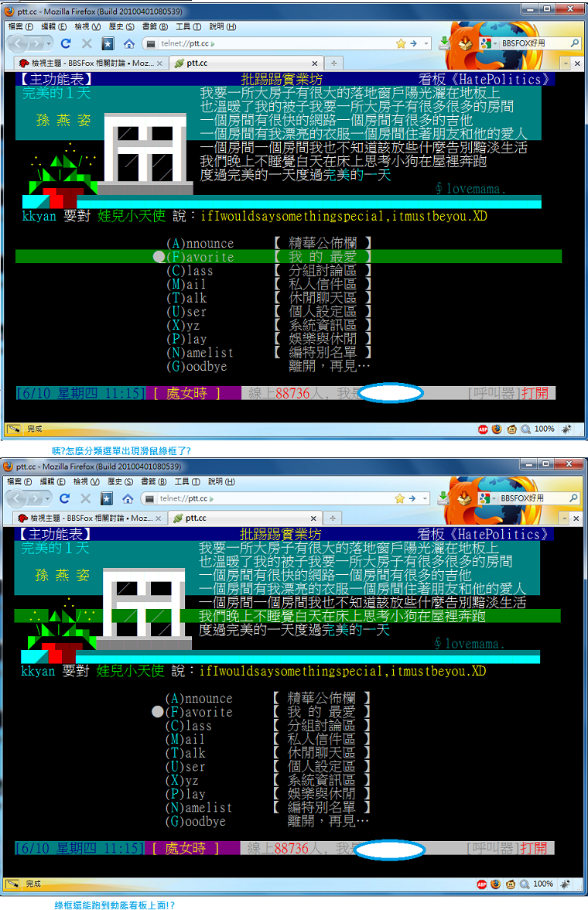588x910 pixels.
Task: Click spider icon in lower status bar
Action: [x=566, y=884]
